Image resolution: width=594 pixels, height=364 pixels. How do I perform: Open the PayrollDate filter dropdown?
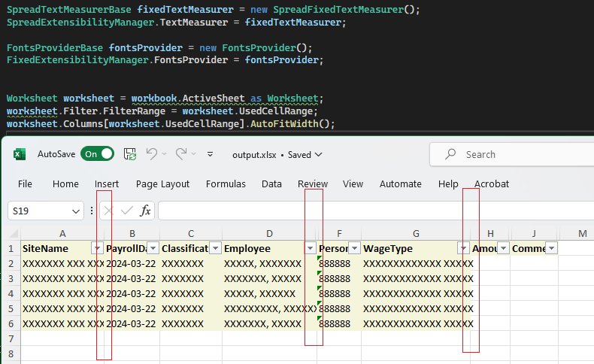pos(153,248)
